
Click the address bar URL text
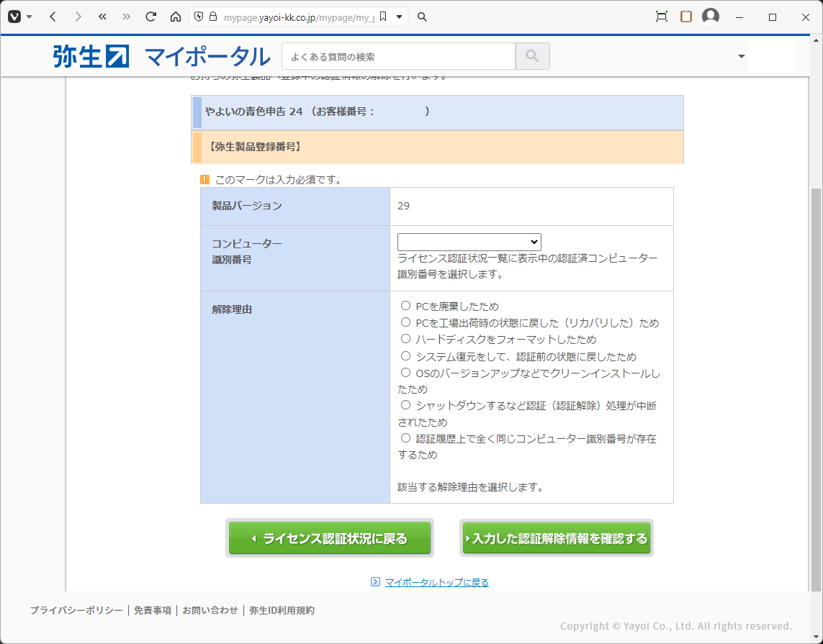tap(299, 17)
